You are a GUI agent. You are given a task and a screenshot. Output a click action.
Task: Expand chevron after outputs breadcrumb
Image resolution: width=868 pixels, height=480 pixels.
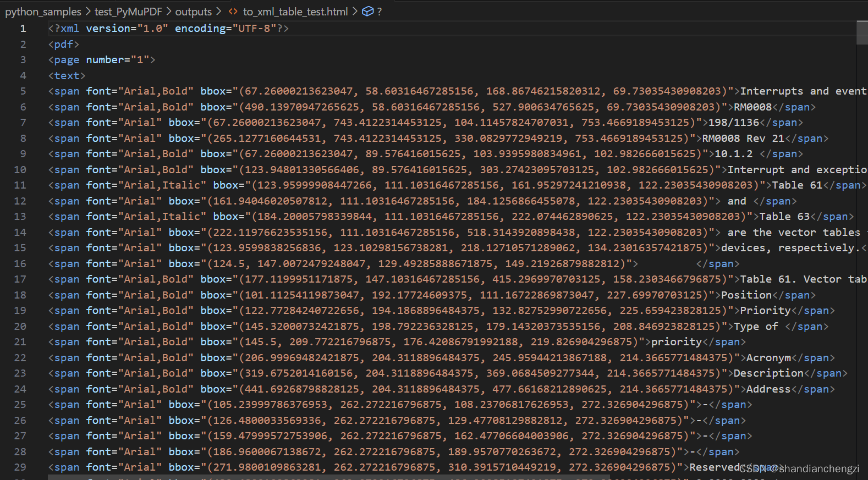pyautogui.click(x=219, y=12)
